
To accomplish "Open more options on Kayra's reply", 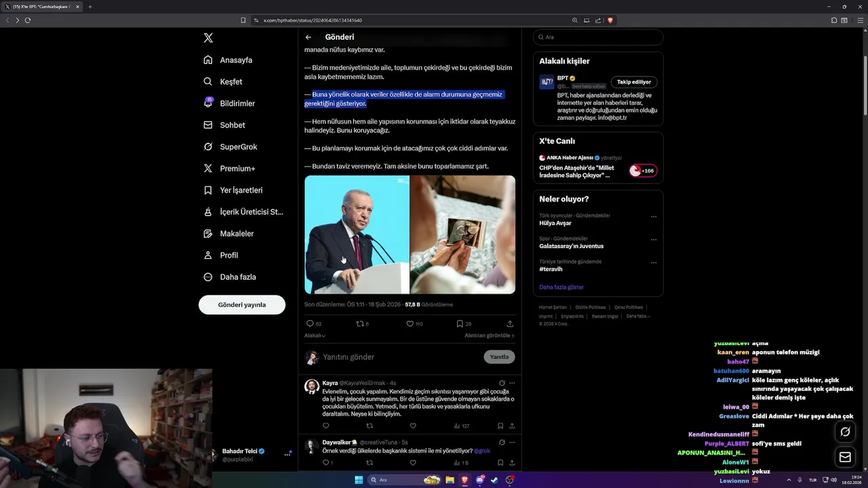I will pyautogui.click(x=512, y=383).
